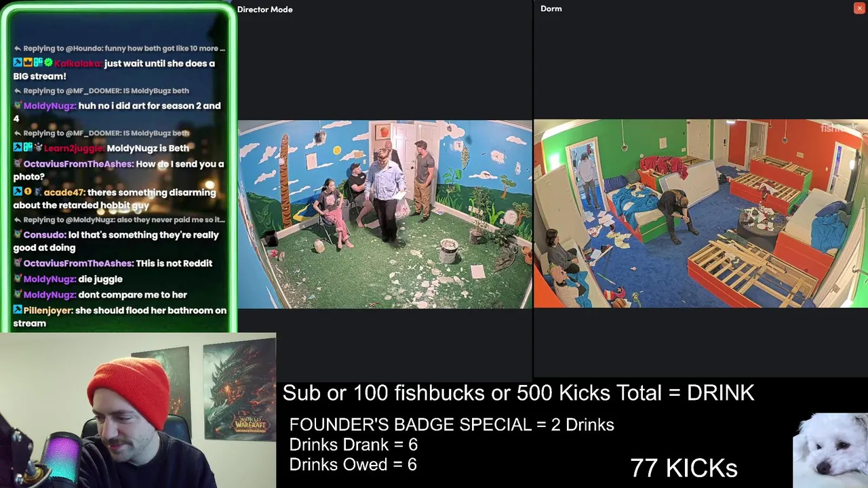
Task: Click the orange number badge beside acade47
Action: (x=28, y=192)
